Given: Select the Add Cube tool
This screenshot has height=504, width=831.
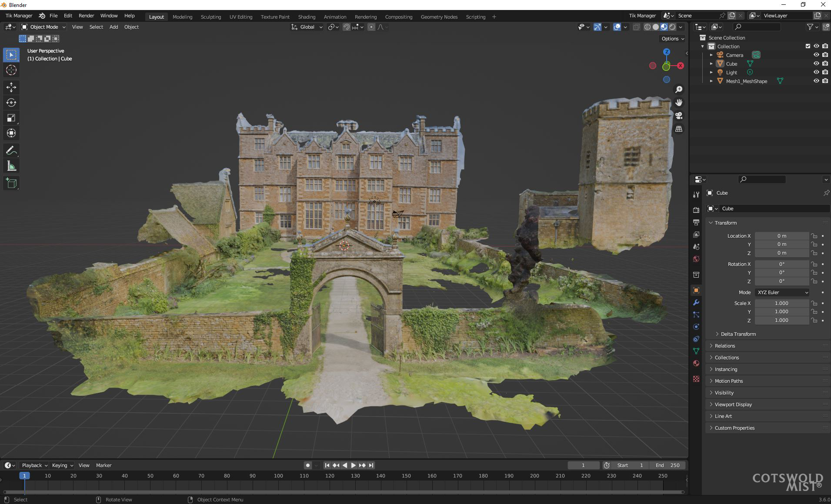Looking at the screenshot, I should point(11,183).
